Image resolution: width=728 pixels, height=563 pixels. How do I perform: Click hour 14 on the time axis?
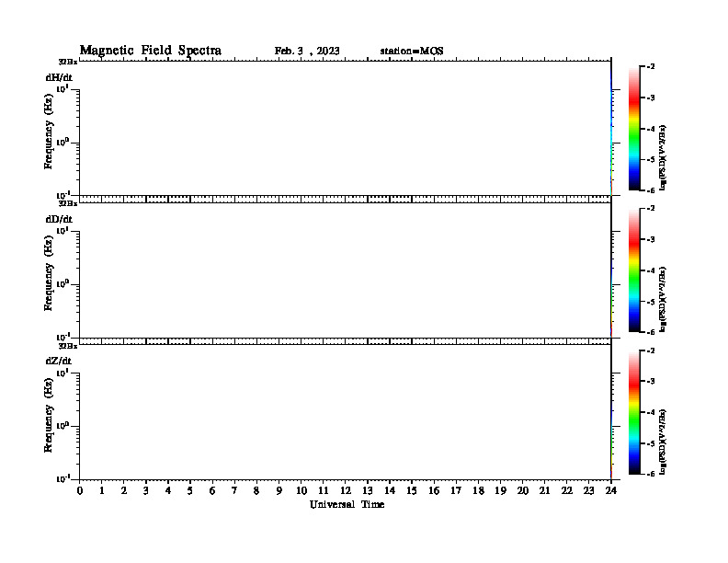tap(390, 491)
